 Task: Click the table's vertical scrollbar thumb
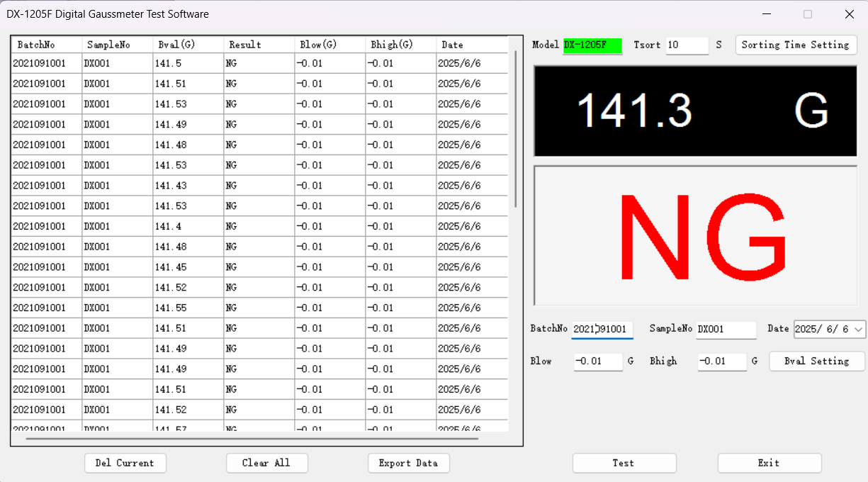click(516, 129)
